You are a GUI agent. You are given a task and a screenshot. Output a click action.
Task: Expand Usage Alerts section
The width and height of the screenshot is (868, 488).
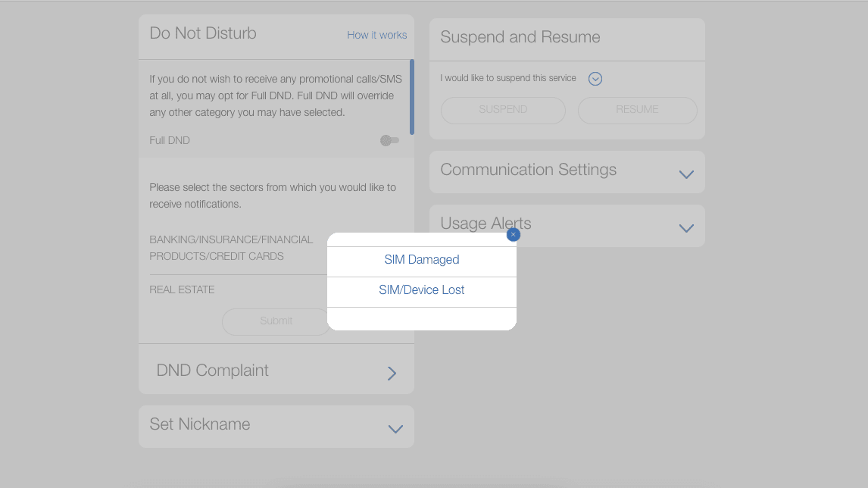(686, 228)
